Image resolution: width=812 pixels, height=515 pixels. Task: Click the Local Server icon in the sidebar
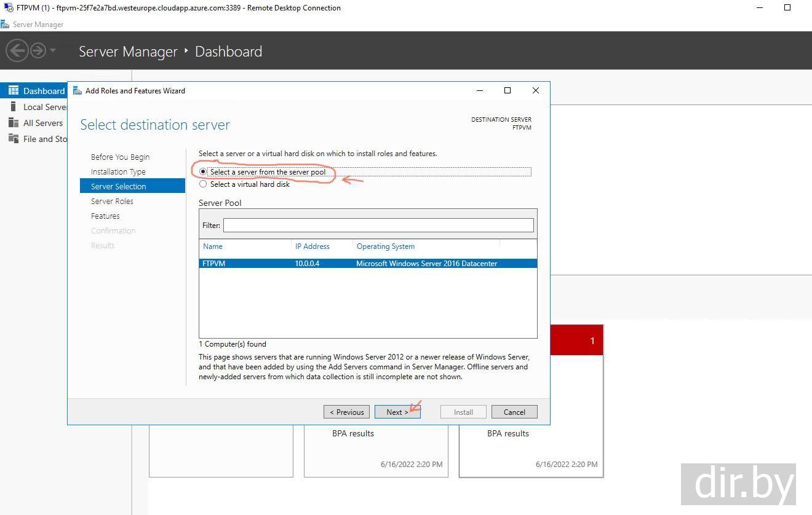(x=14, y=107)
